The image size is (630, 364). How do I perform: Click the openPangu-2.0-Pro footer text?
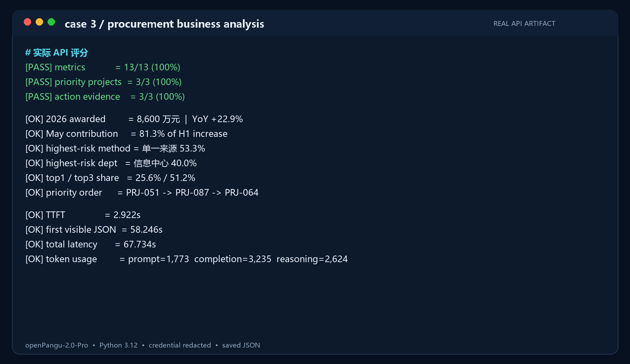(57, 345)
